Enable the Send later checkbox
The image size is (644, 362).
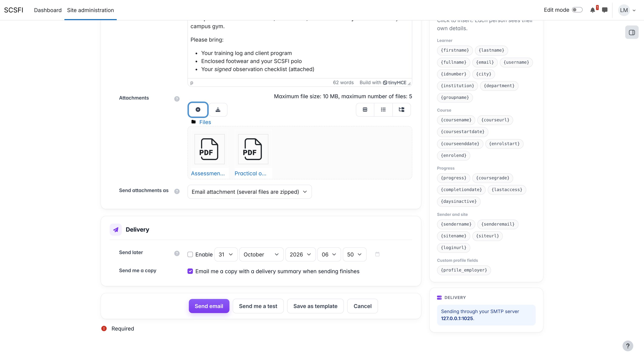(x=190, y=254)
